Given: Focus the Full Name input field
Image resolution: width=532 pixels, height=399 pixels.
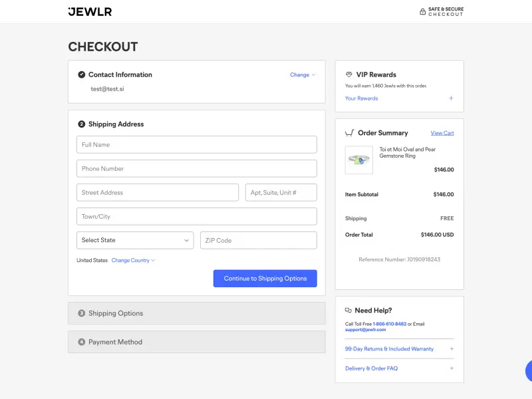Looking at the screenshot, I should 196,144.
